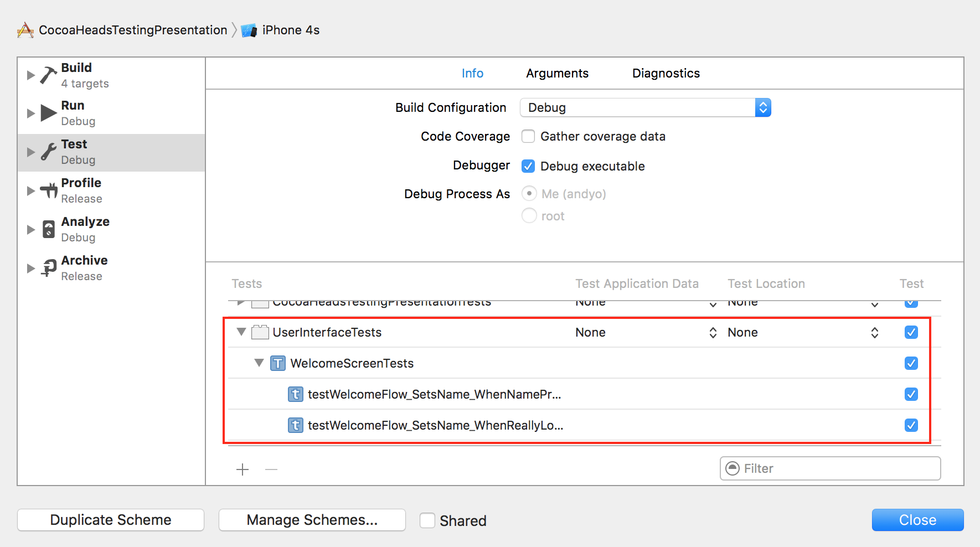
Task: Expand the Run action disclosure triangle
Action: pos(31,113)
